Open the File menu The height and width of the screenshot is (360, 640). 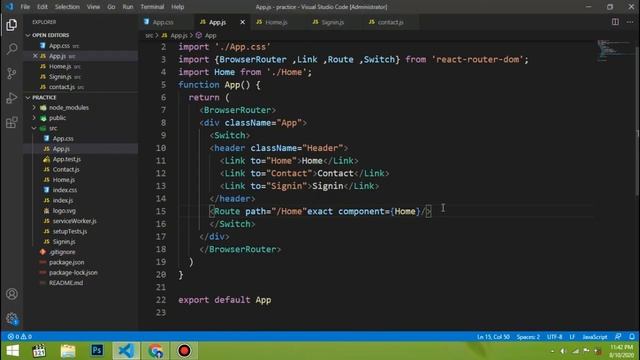click(x=25, y=7)
